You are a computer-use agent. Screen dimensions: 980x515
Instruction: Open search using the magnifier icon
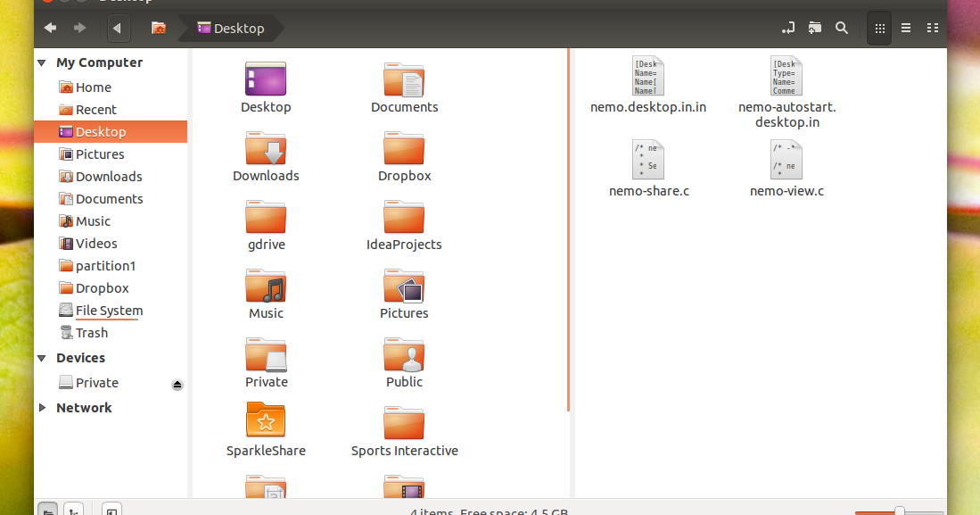pos(842,28)
